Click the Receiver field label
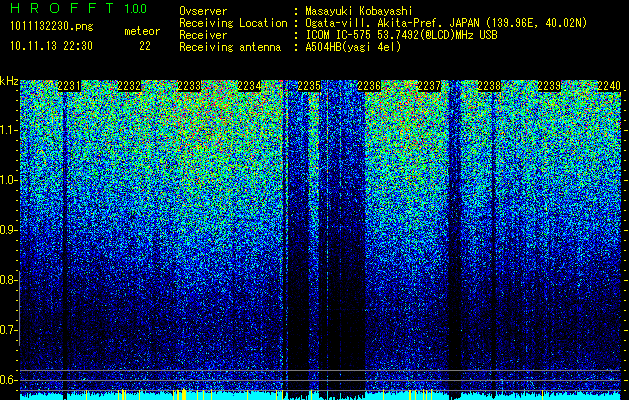Screen dimensions: 629x400 203,35
